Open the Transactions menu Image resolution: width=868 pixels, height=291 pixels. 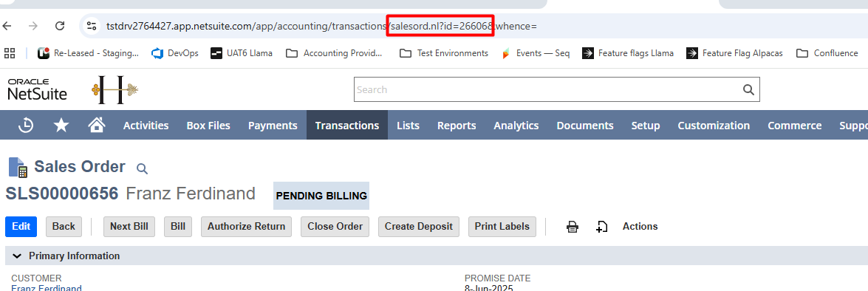347,126
